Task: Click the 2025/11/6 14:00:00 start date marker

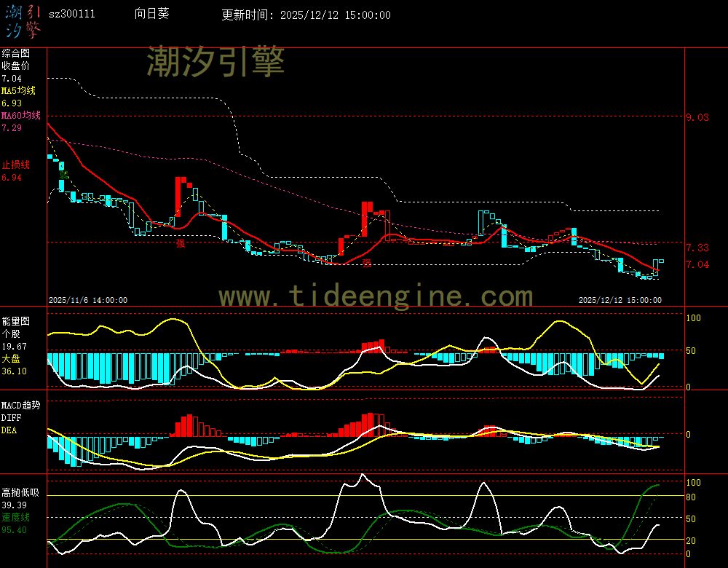Action: click(88, 300)
